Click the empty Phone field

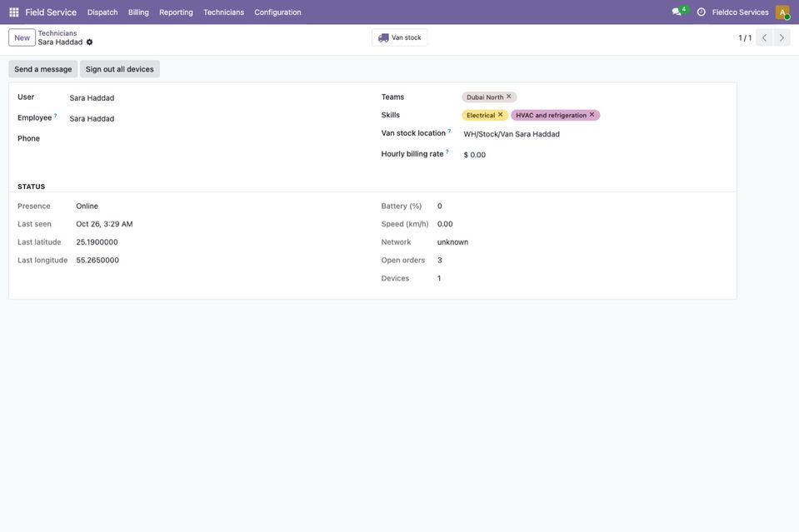pos(217,138)
